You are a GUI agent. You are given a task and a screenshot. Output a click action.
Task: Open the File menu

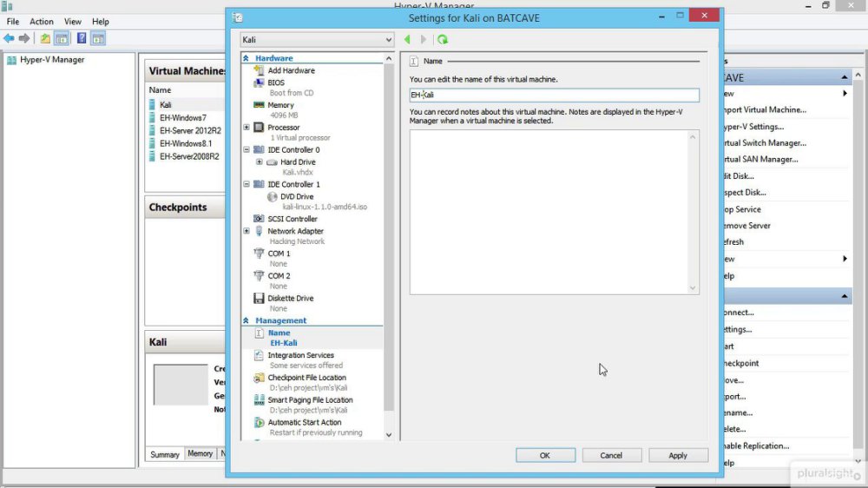(x=13, y=22)
